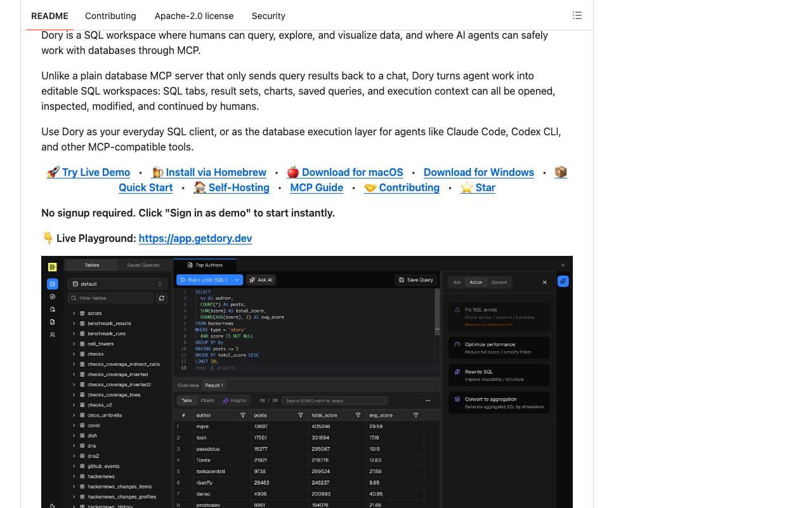
Task: Click the Optimize performance action card
Action: pos(499,348)
